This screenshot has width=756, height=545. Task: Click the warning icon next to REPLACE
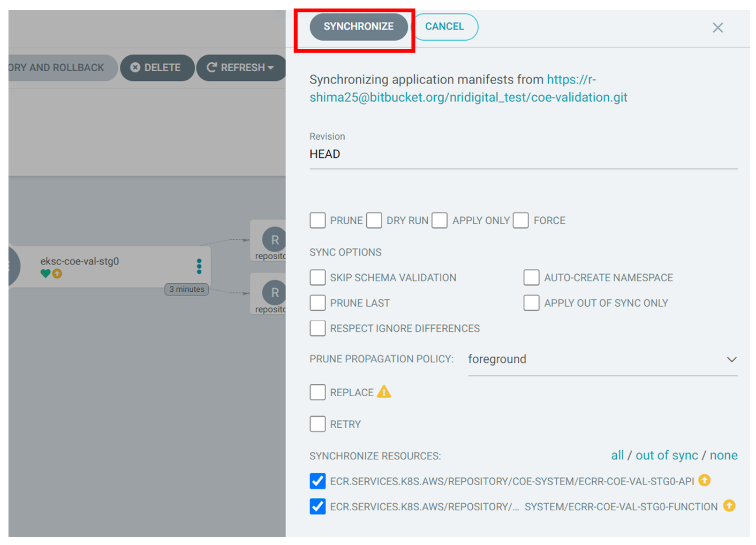[x=383, y=392]
